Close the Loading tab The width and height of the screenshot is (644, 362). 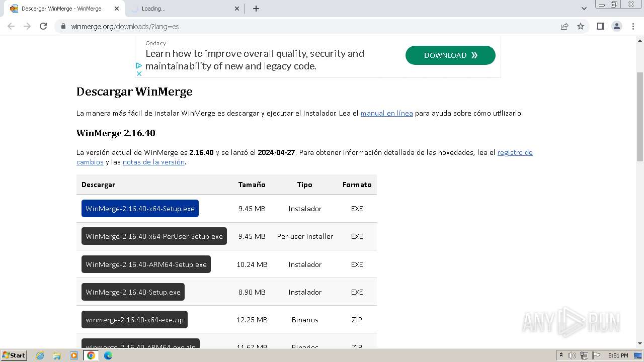237,9
